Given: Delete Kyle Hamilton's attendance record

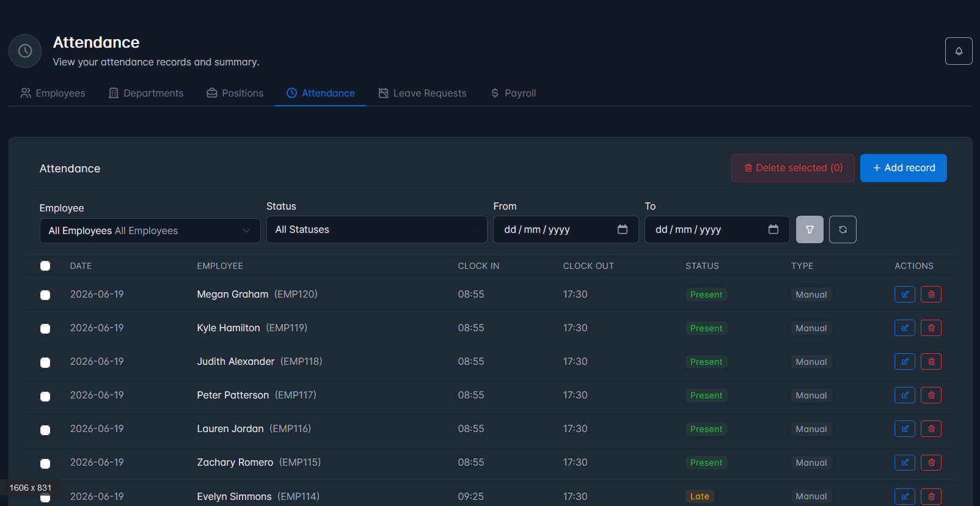Looking at the screenshot, I should pyautogui.click(x=931, y=328).
